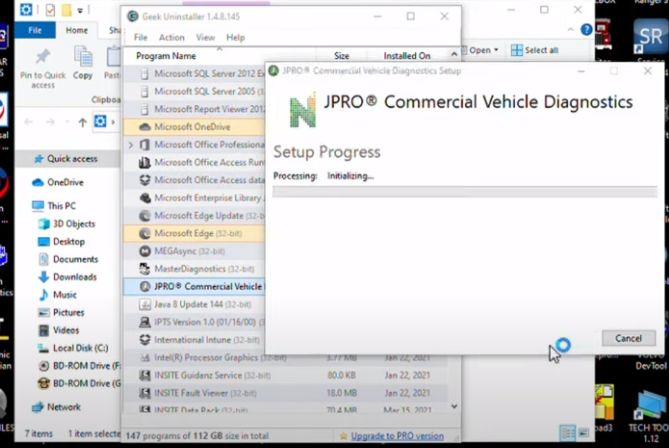Viewport: 669px width, 448px height.
Task: Open Action menu in Geek Uninstaller
Action: (x=172, y=38)
